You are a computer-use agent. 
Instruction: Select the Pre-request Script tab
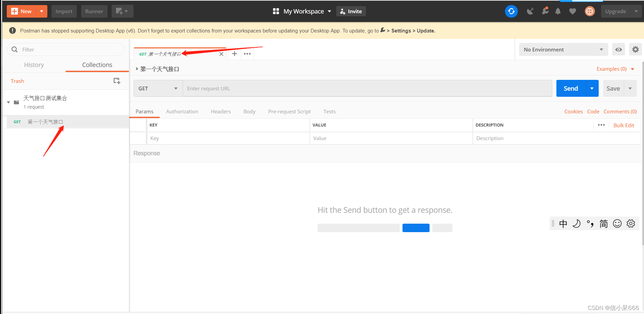[289, 111]
